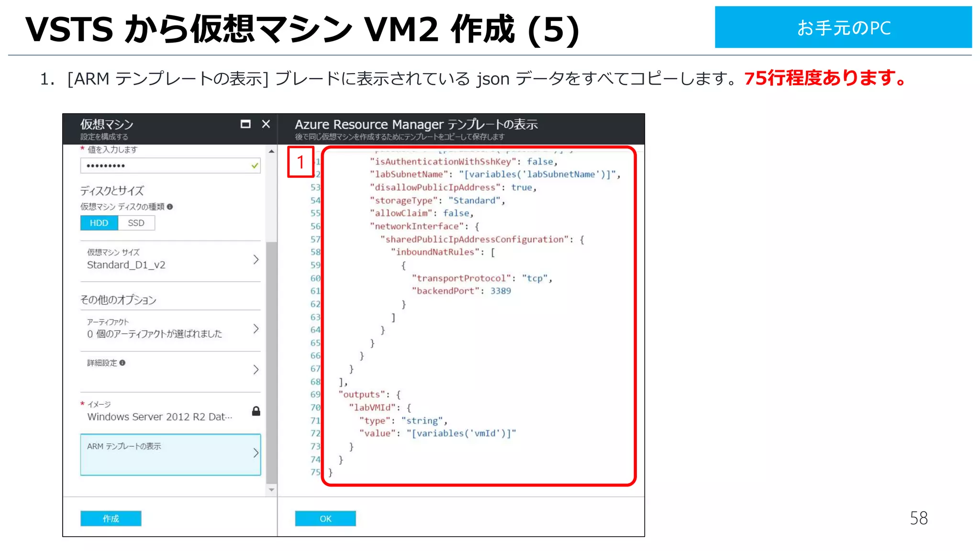Image resolution: width=980 pixels, height=551 pixels.
Task: Open 仮想マシン サイズ Standard_D1_v2 chevron
Action: click(256, 260)
